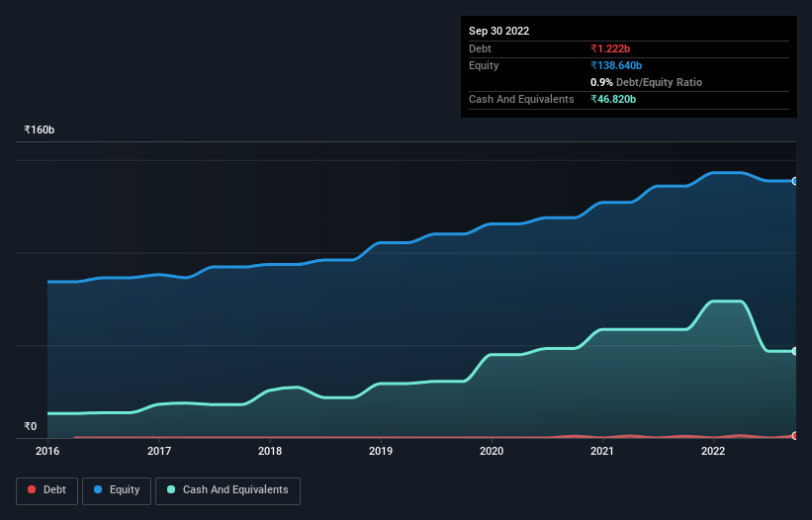Screen dimensions: 812x520
Task: Toggle the Cash And Equivalents legend button
Action: 227,490
